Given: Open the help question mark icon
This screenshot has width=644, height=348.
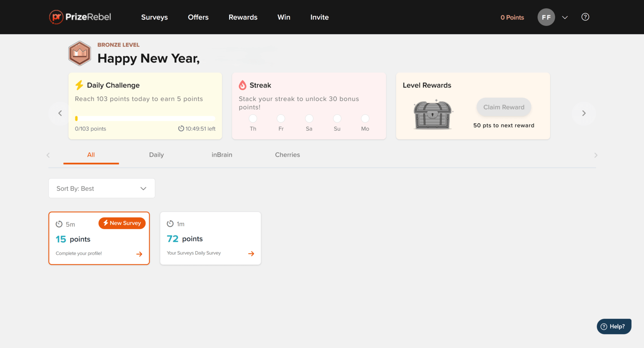Looking at the screenshot, I should coord(585,17).
